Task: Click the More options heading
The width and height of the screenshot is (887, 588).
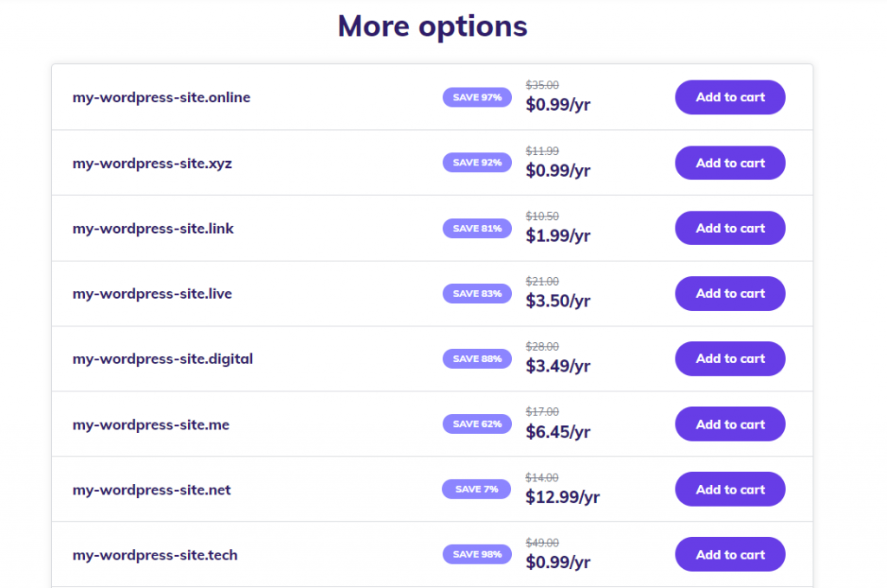Action: (432, 26)
